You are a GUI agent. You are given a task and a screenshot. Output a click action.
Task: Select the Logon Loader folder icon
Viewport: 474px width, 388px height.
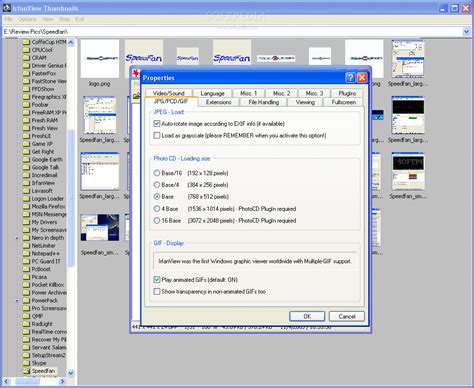point(26,199)
